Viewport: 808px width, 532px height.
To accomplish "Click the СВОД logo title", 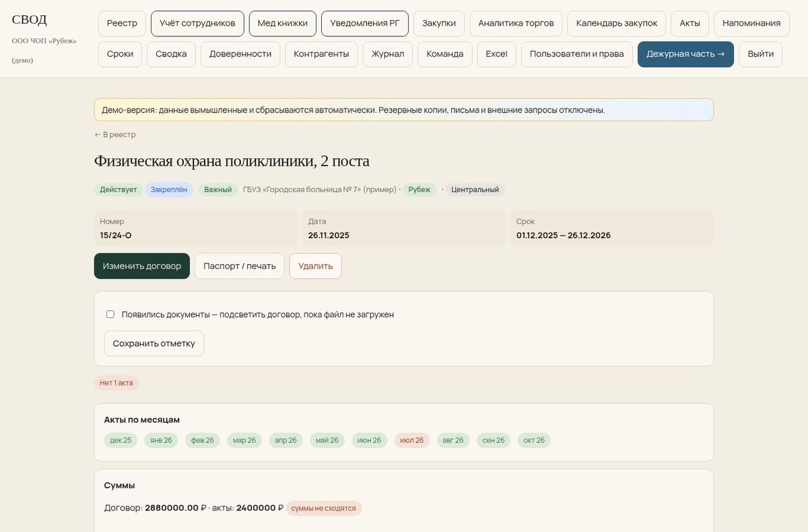I will click(x=30, y=20).
